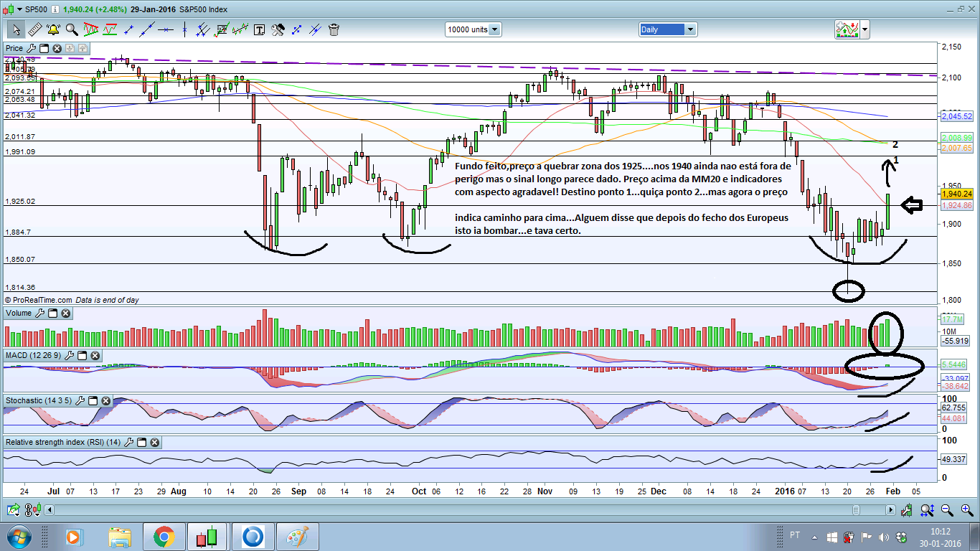Screen dimensions: 980x551
Task: Click the add indicator chart icon
Action: [847, 29]
